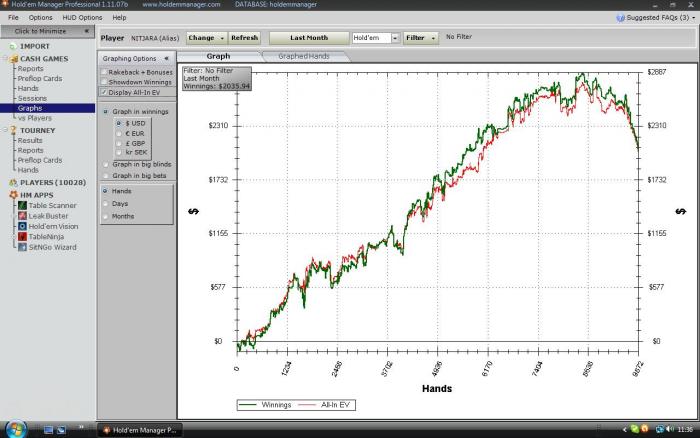Open the SitNGo Wizard app icon
The image size is (700, 438).
click(22, 247)
